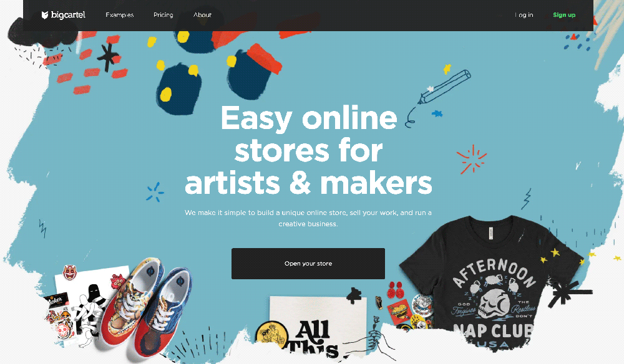Click the Open your store button
Image resolution: width=624 pixels, height=364 pixels.
[x=308, y=264]
